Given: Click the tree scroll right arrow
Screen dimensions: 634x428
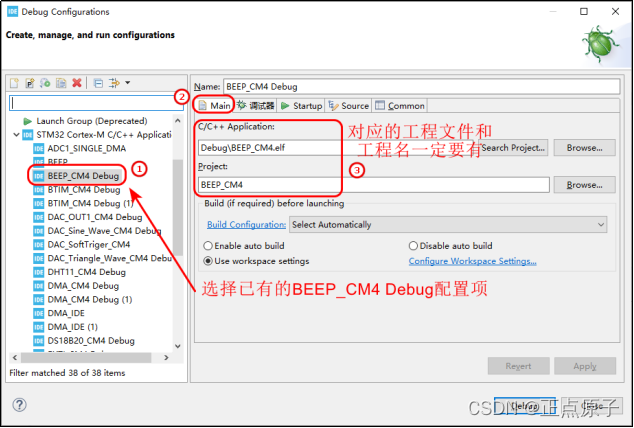Looking at the screenshot, I should point(166,358).
